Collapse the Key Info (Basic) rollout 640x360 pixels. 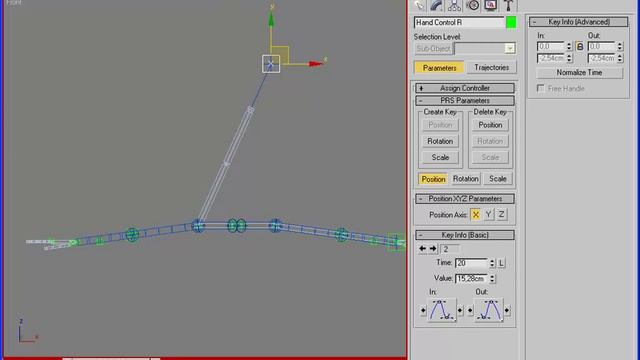tap(464, 235)
